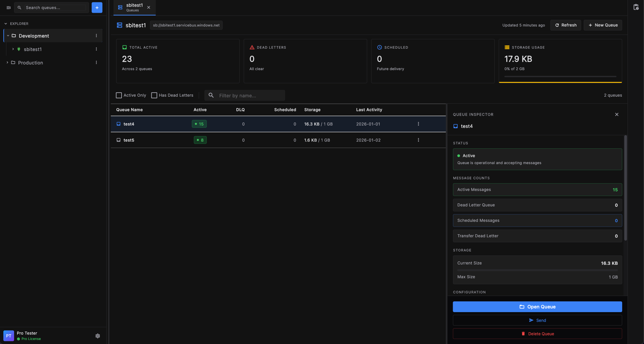The width and height of the screenshot is (644, 344).
Task: Switch to the sbitest1 Queues tab
Action: (x=134, y=7)
